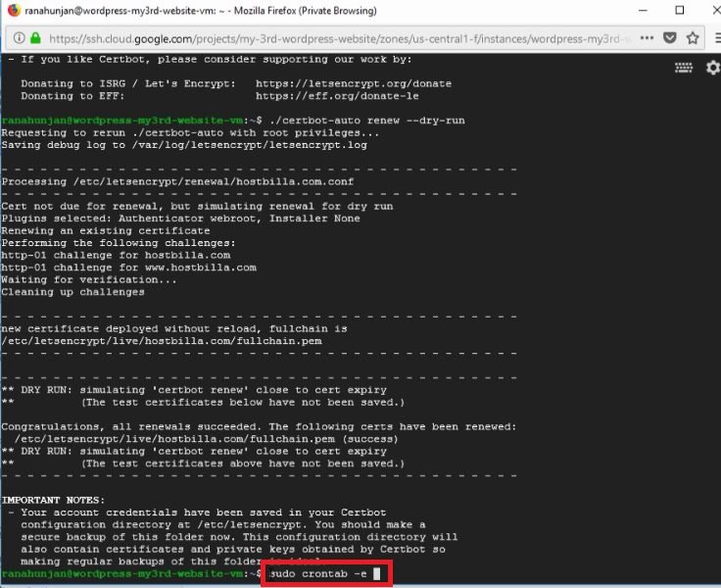This screenshot has width=721, height=588.
Task: Click 'Cert not due for renewal' line
Action: [197, 206]
